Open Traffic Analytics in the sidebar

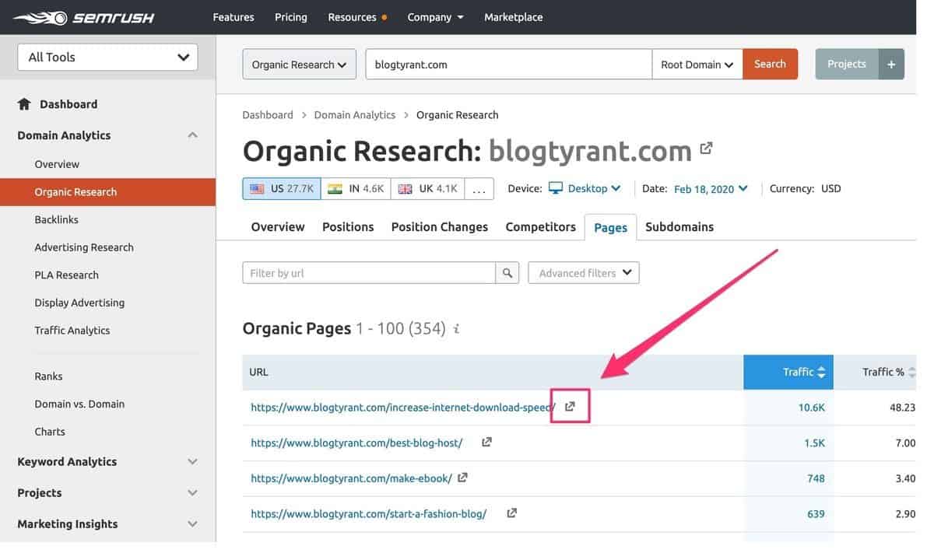point(72,331)
